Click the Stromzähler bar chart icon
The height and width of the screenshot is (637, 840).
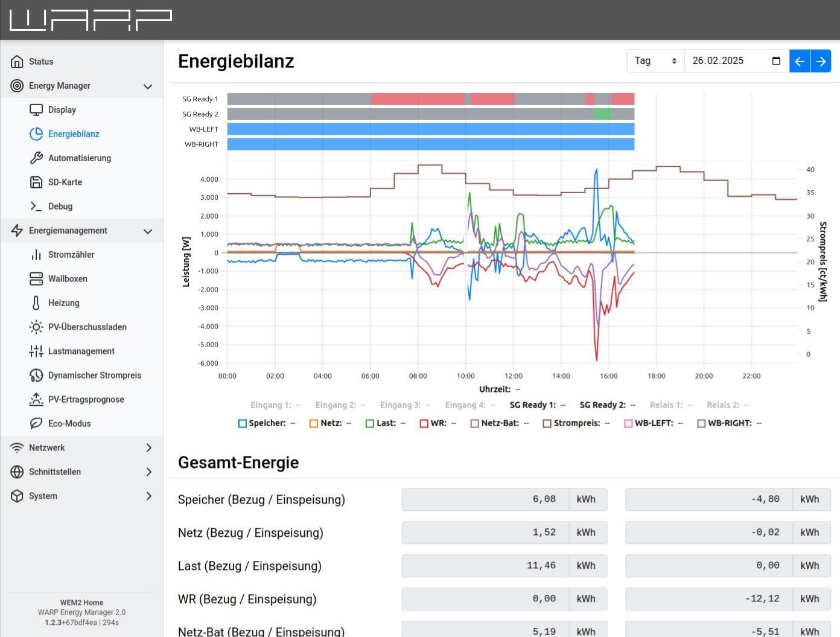click(36, 255)
